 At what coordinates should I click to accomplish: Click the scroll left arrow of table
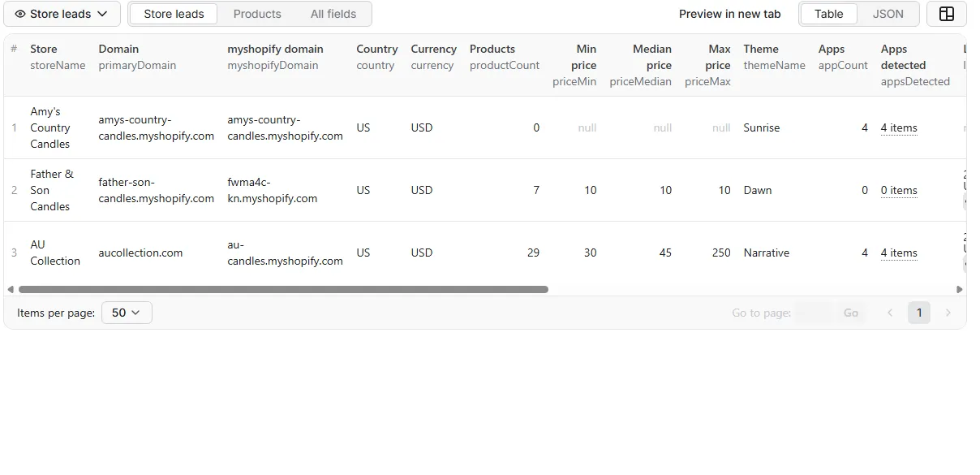coord(11,289)
